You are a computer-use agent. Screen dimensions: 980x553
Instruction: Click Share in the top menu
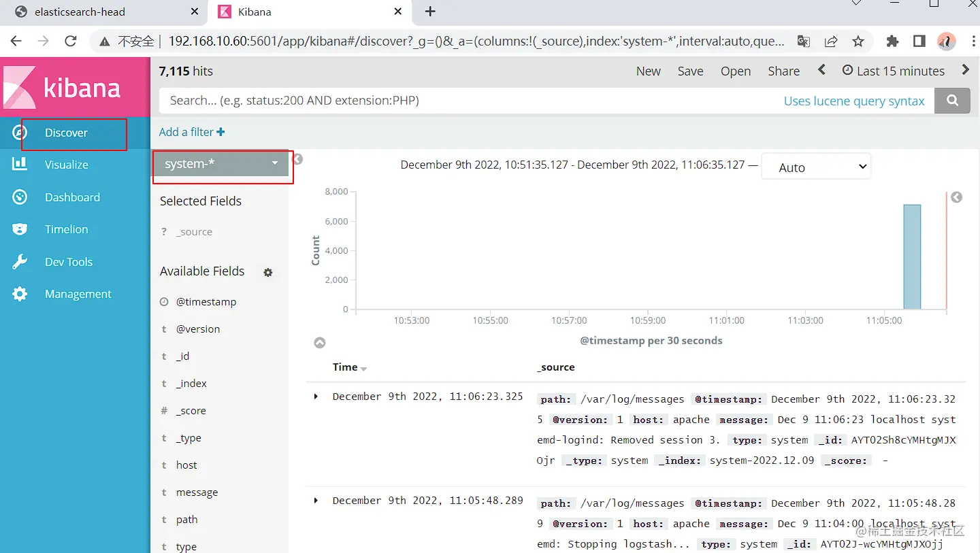[x=784, y=71]
